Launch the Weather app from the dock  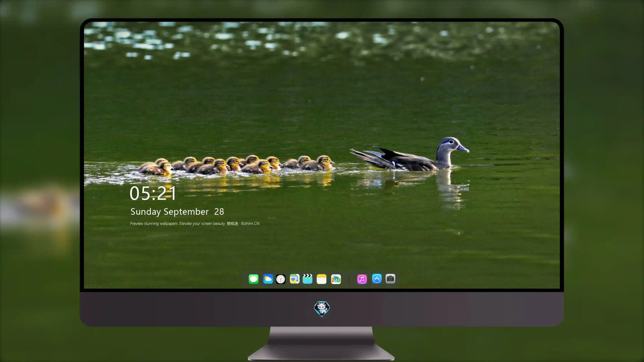pos(268,279)
